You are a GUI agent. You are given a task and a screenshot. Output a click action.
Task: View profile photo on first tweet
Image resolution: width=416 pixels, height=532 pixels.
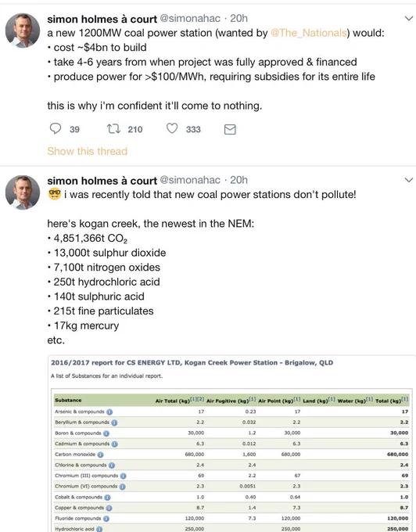pos(23,31)
